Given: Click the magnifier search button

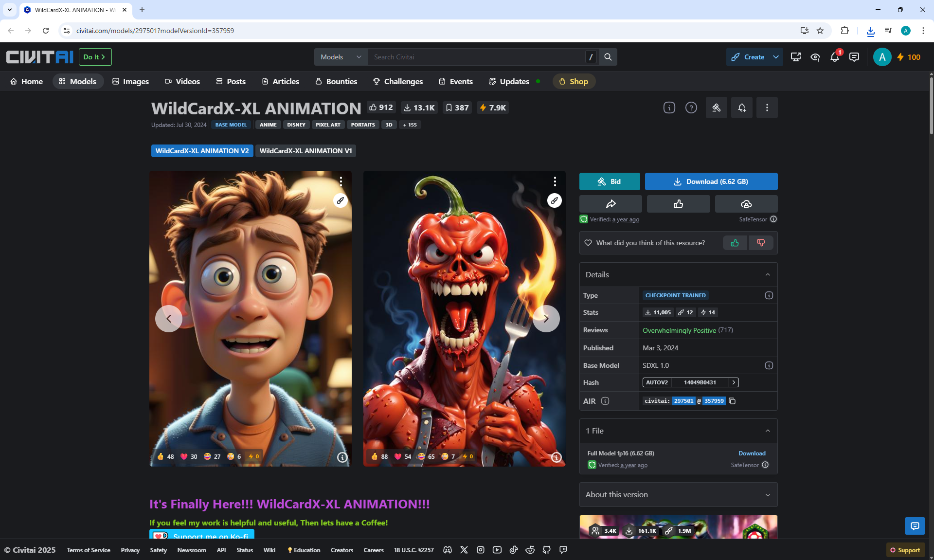Looking at the screenshot, I should click(x=608, y=57).
